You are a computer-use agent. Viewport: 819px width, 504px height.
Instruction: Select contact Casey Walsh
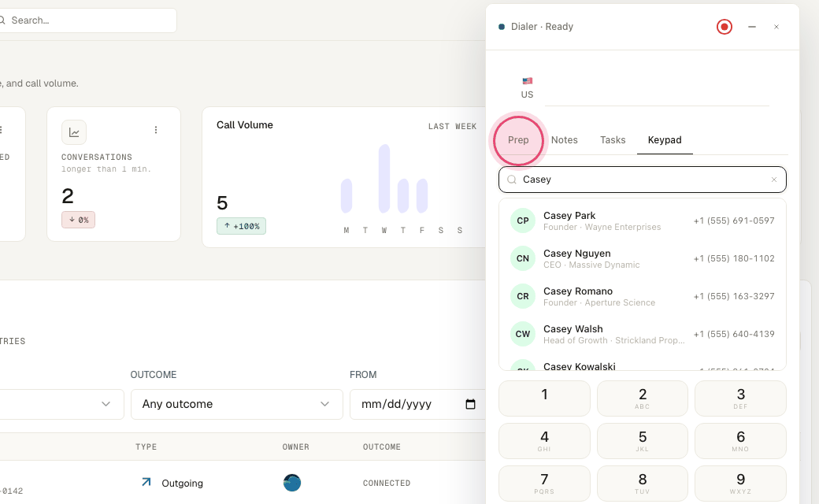click(642, 334)
